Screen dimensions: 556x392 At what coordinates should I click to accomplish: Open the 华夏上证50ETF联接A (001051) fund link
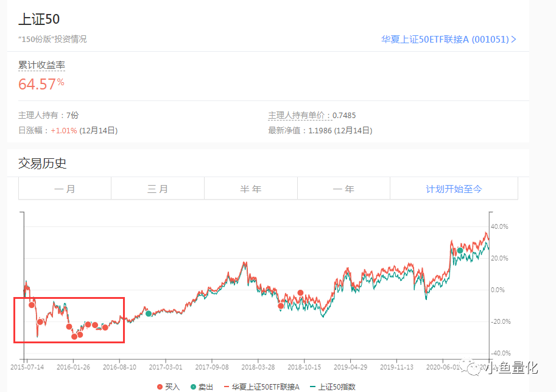click(x=448, y=40)
